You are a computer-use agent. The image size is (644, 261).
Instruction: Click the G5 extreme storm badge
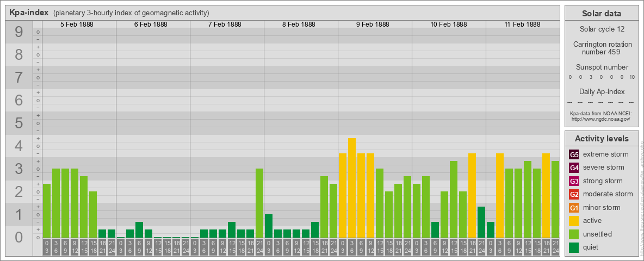point(574,155)
